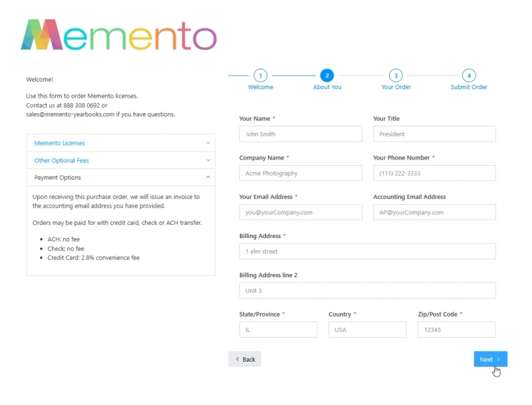Click into Billing Address line 2 field
The height and width of the screenshot is (405, 532).
point(368,291)
